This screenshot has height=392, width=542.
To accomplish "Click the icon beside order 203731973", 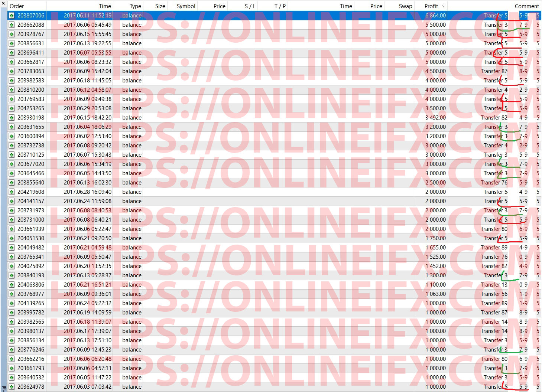I will 12,210.
